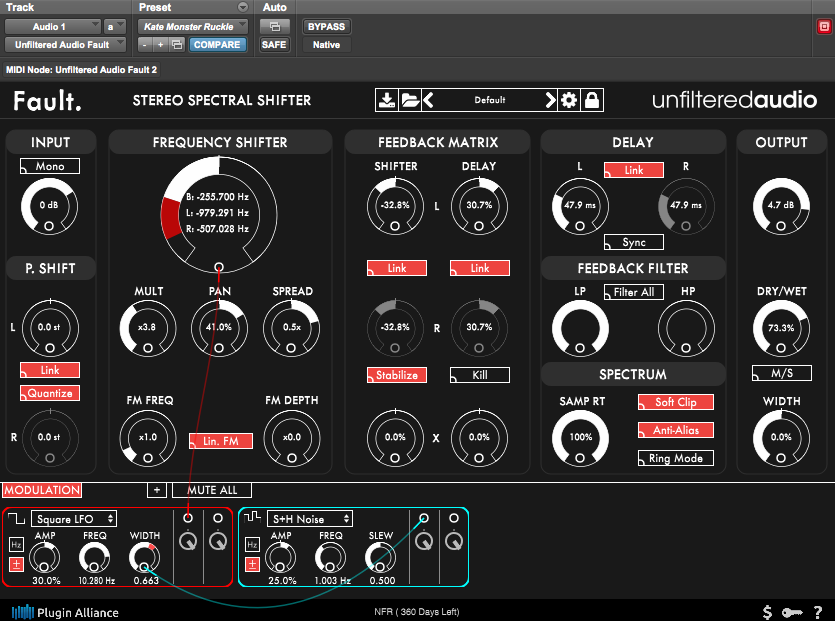Toggle Delay Link button
835x621 pixels.
pos(634,170)
